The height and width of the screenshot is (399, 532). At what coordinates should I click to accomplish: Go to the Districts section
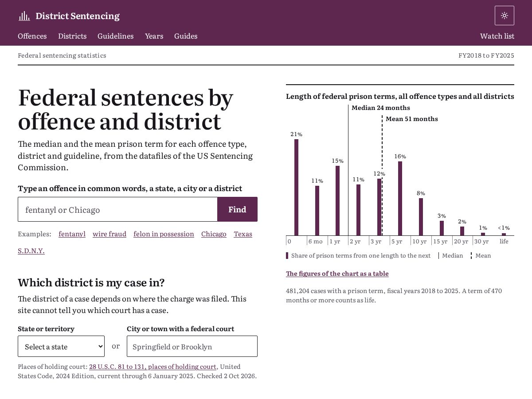pyautogui.click(x=72, y=36)
